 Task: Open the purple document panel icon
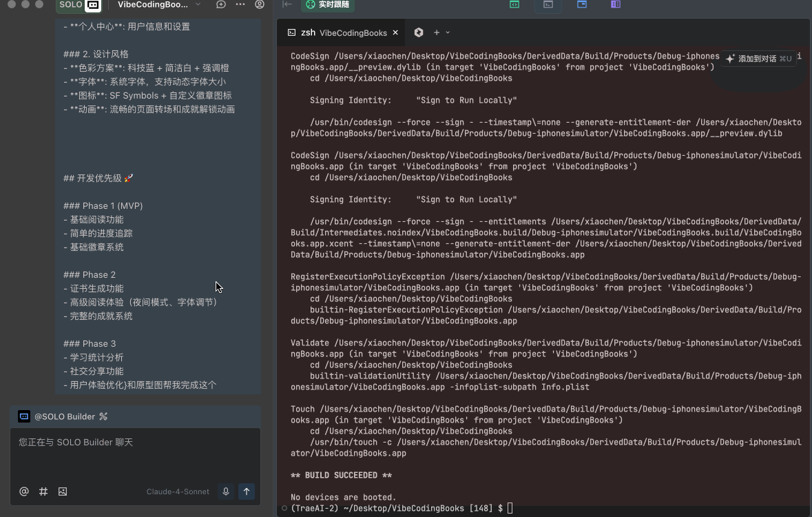(x=616, y=5)
